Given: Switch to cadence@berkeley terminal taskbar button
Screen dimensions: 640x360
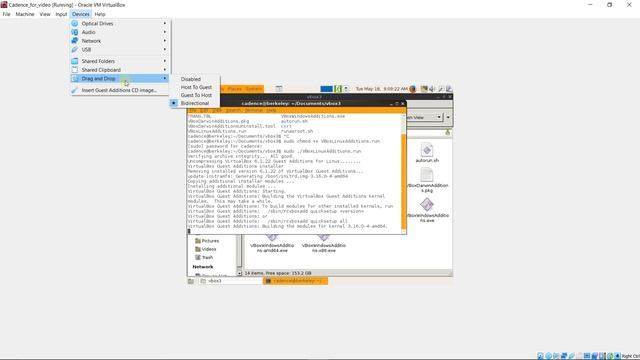Looking at the screenshot, I should 296,281.
